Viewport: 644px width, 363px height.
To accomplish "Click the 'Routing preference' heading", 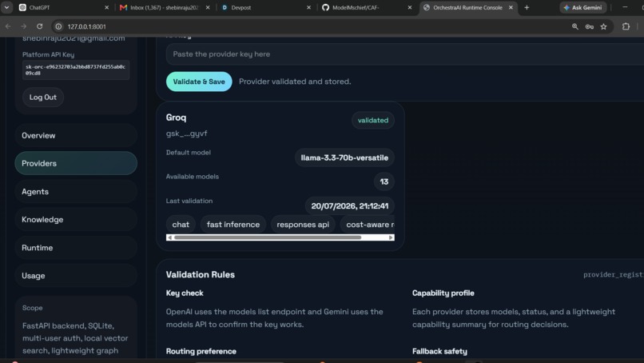I will [x=201, y=351].
